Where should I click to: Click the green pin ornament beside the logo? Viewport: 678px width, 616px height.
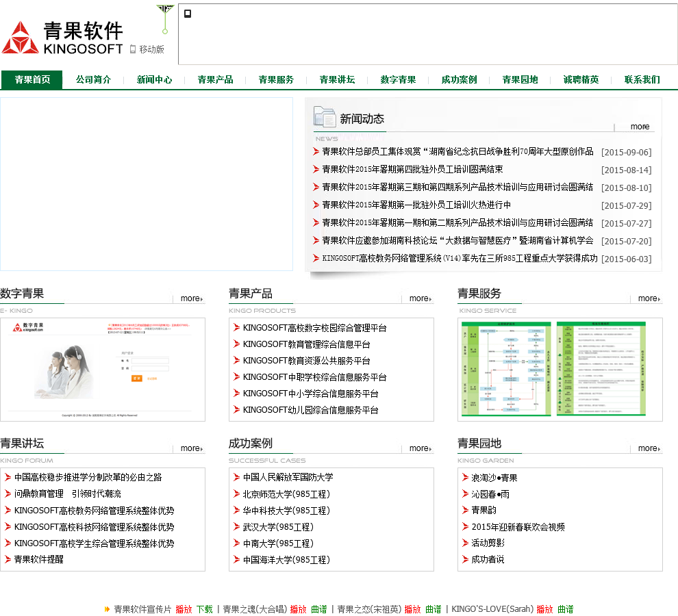click(165, 19)
